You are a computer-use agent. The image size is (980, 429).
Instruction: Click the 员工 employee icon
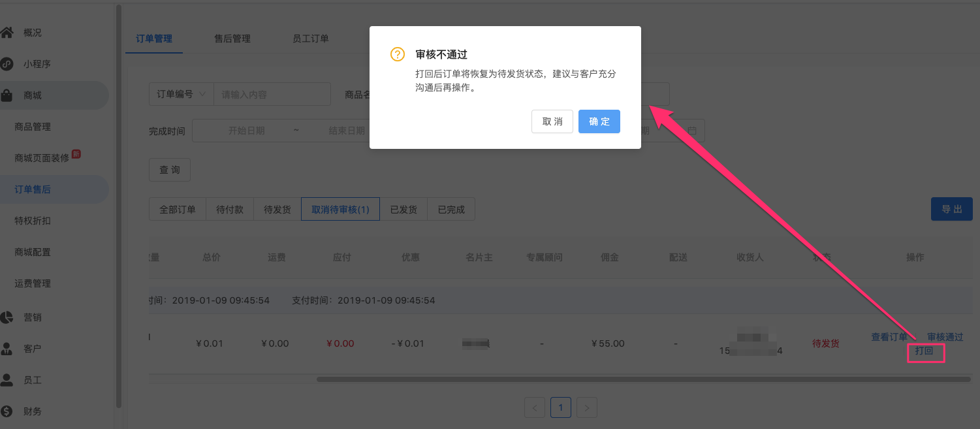tap(7, 379)
